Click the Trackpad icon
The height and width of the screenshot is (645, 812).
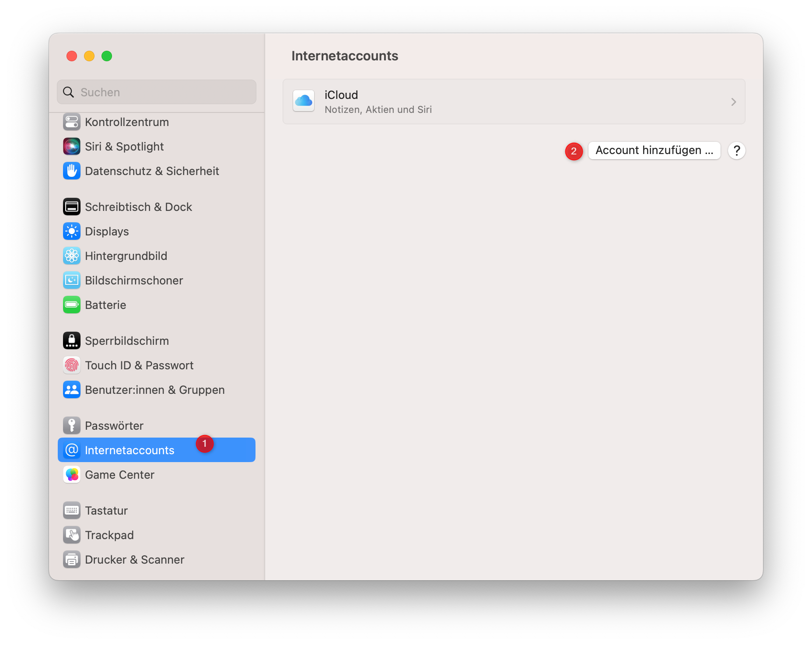pyautogui.click(x=72, y=535)
